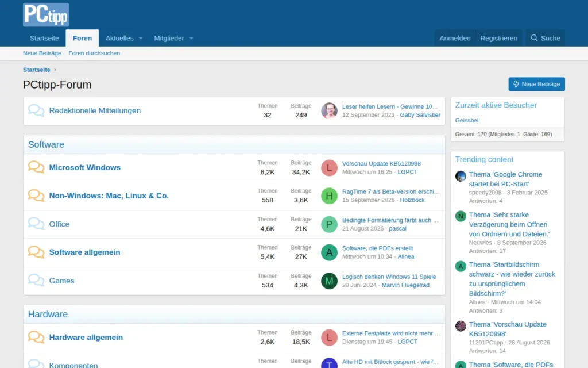
Task: Click the Registrieren link
Action: point(498,38)
